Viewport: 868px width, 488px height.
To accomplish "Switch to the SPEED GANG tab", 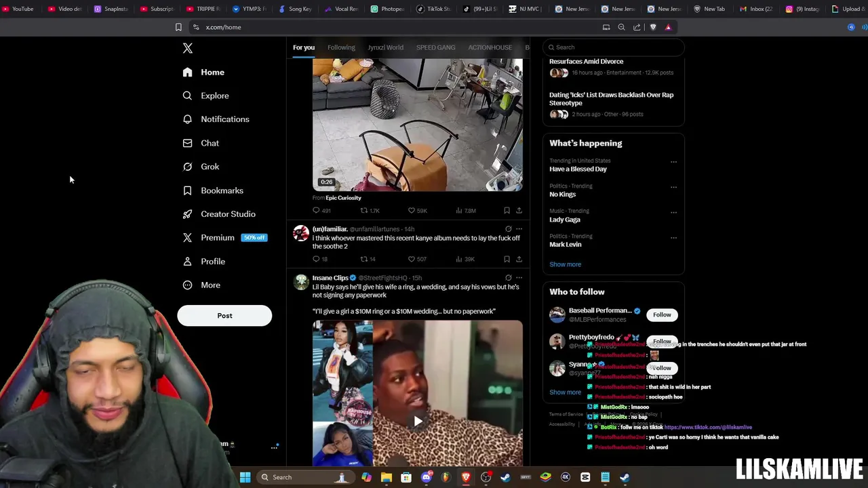I will (435, 47).
